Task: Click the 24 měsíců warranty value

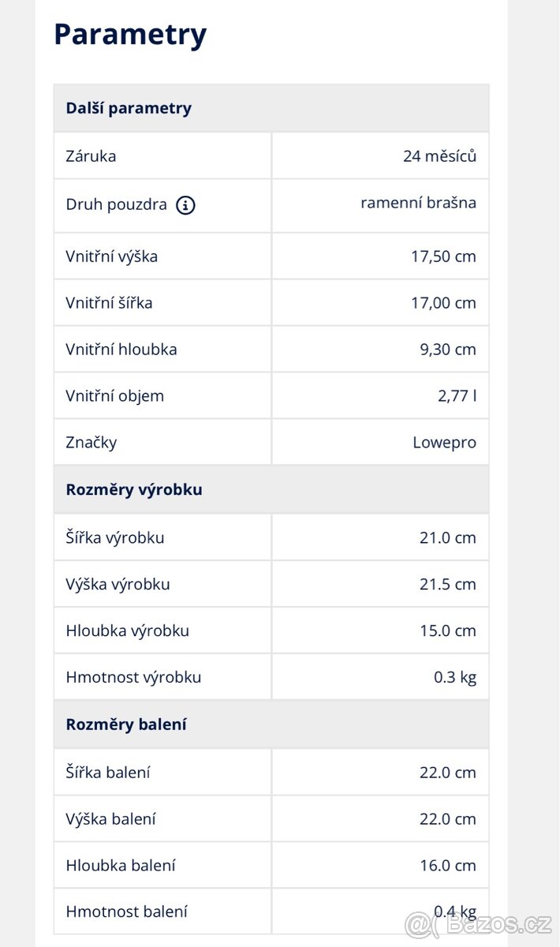Action: coord(439,156)
